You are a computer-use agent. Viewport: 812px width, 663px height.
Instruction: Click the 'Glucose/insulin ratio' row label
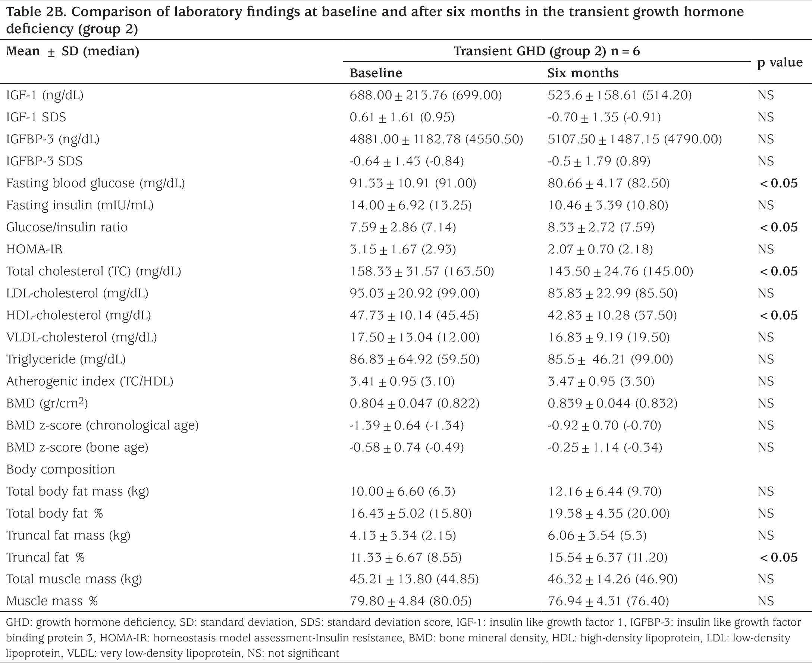[x=67, y=227]
